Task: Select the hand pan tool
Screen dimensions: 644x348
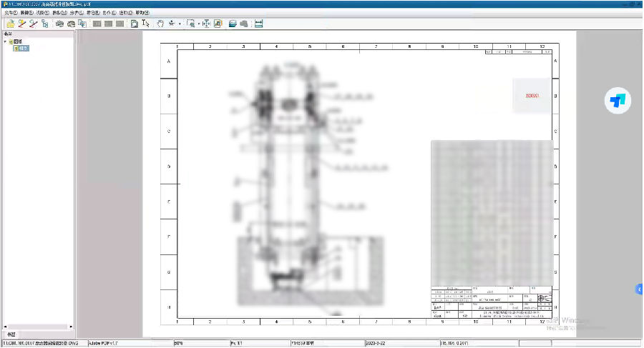Action: [160, 24]
